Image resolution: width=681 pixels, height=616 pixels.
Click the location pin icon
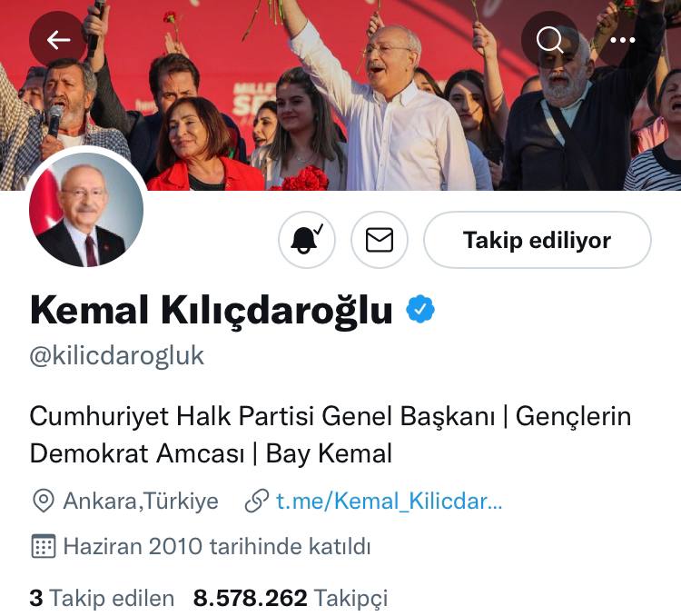tap(44, 501)
